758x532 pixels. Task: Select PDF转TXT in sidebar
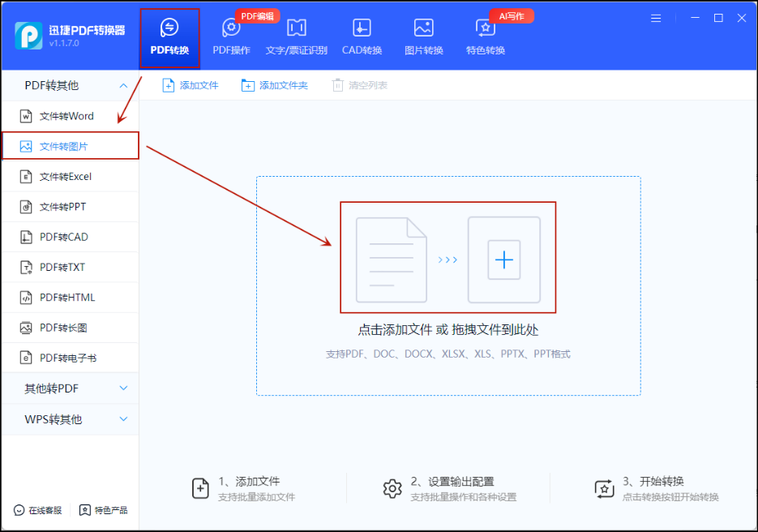[70, 268]
